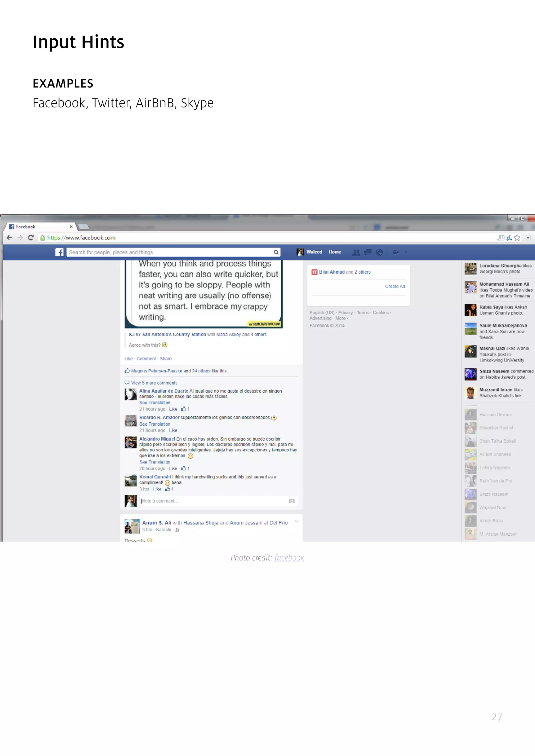Click the facebook photo credit link
The height and width of the screenshot is (756, 535).
pos(289,557)
